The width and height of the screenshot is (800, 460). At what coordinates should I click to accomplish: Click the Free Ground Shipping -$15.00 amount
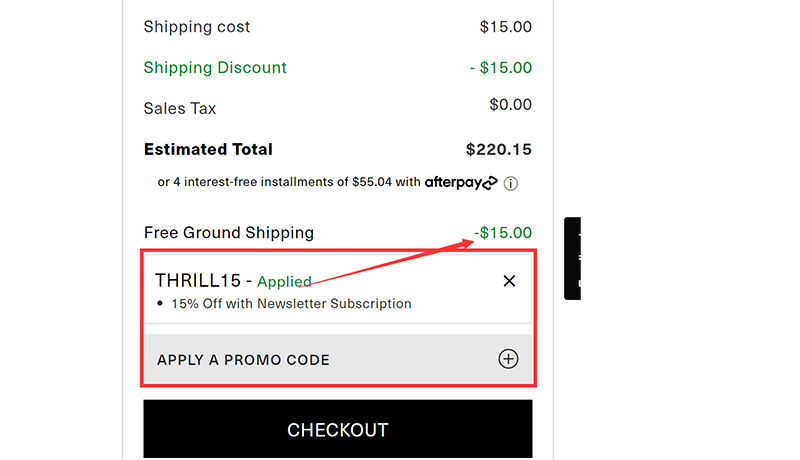[503, 233]
